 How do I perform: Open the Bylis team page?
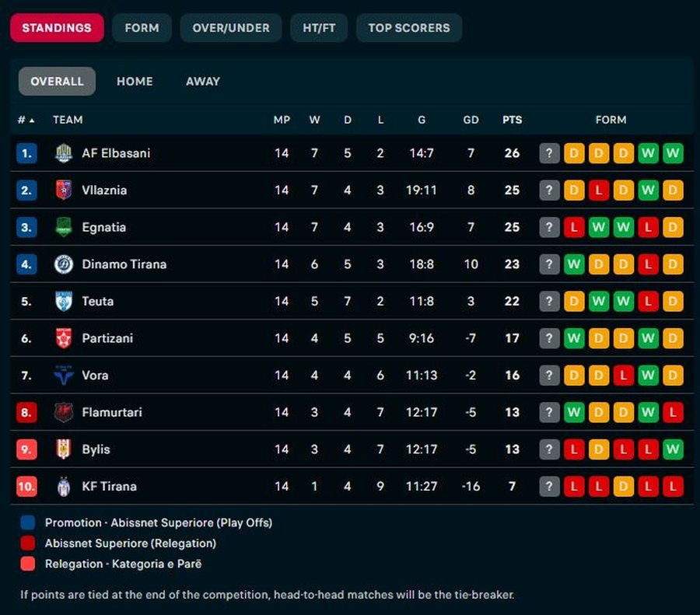pyautogui.click(x=96, y=449)
